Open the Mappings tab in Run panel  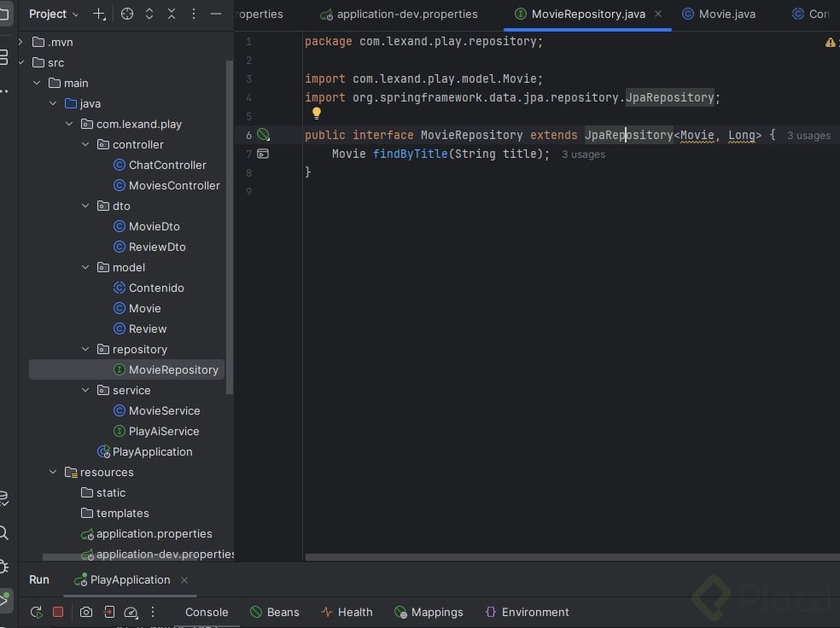tap(429, 612)
